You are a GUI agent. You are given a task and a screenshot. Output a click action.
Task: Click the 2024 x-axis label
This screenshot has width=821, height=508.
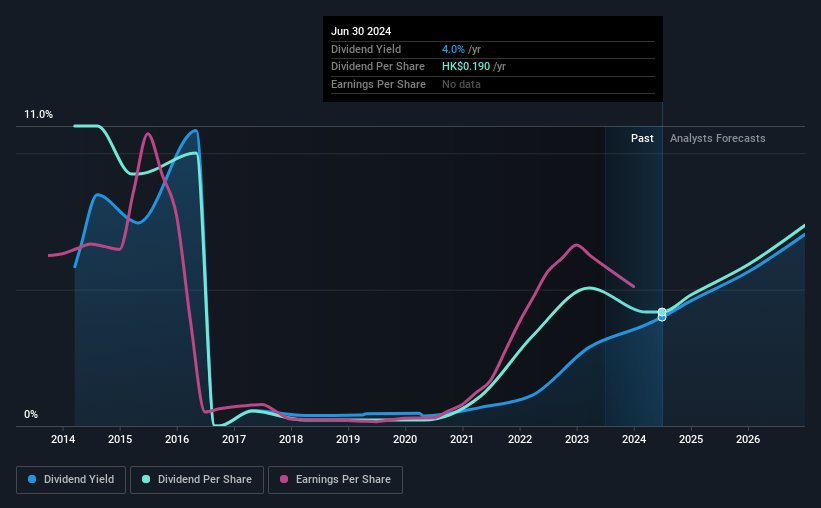(634, 439)
